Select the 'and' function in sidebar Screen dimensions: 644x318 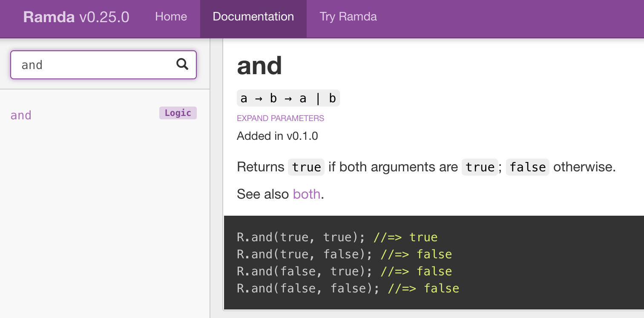(x=21, y=115)
